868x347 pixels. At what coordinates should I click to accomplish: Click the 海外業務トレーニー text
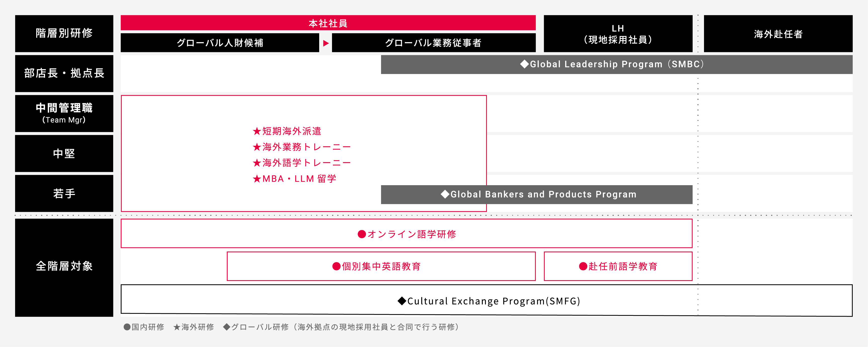pos(307,147)
